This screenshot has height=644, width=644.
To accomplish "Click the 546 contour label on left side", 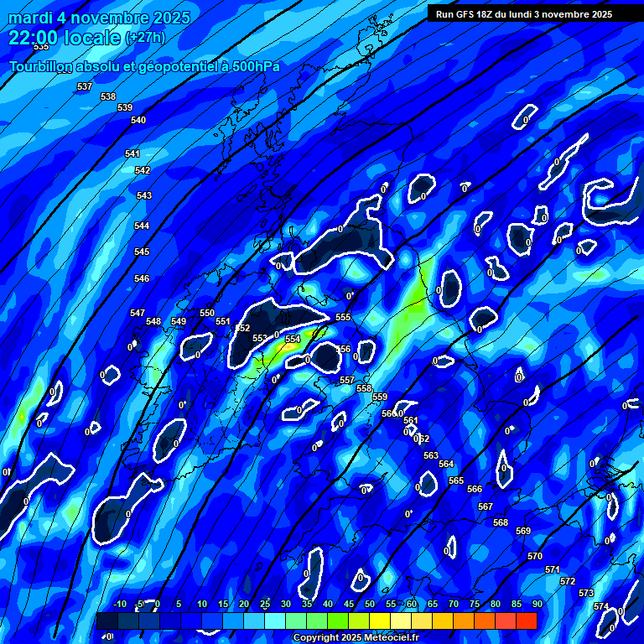I will pos(142,278).
